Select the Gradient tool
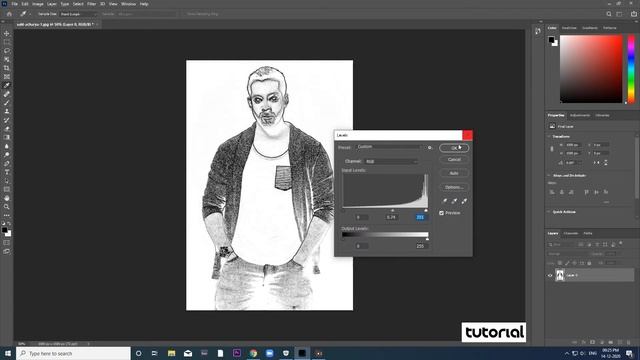Viewport: 640px width, 360px height. pos(7,137)
